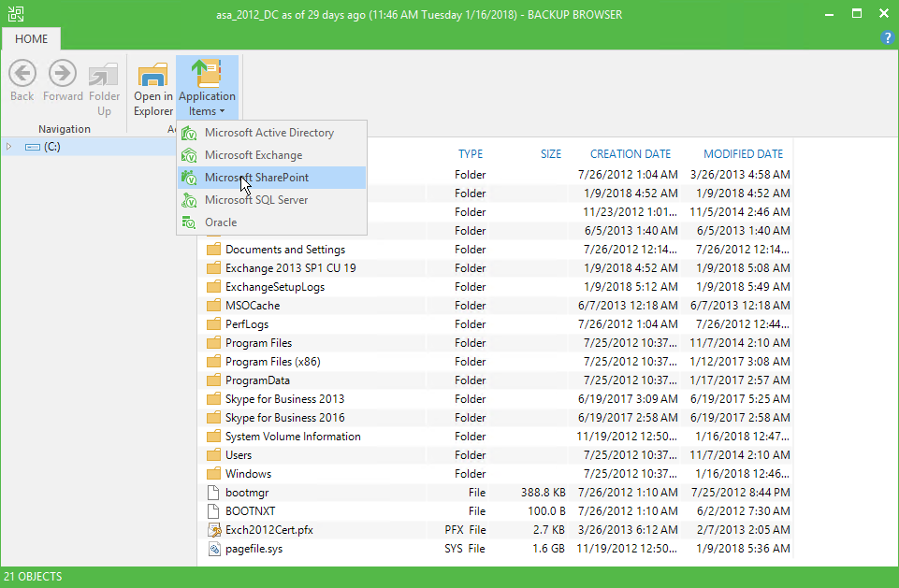The image size is (899, 588).
Task: Sort by TYPE column header
Action: [x=471, y=153]
